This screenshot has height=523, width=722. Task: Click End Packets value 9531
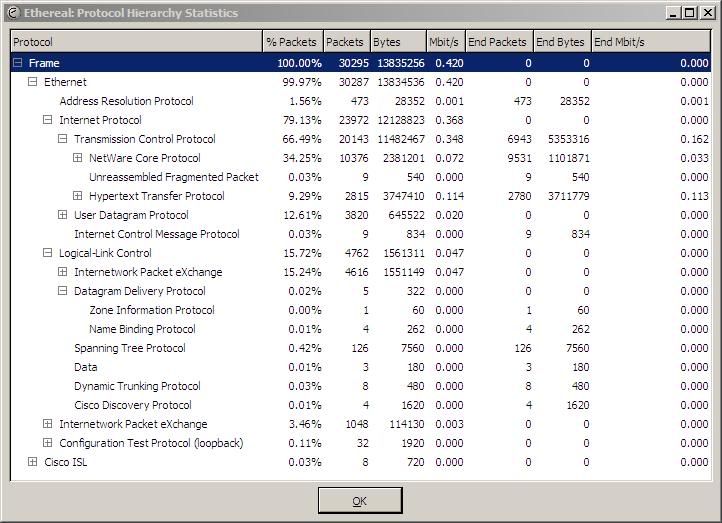click(x=519, y=158)
